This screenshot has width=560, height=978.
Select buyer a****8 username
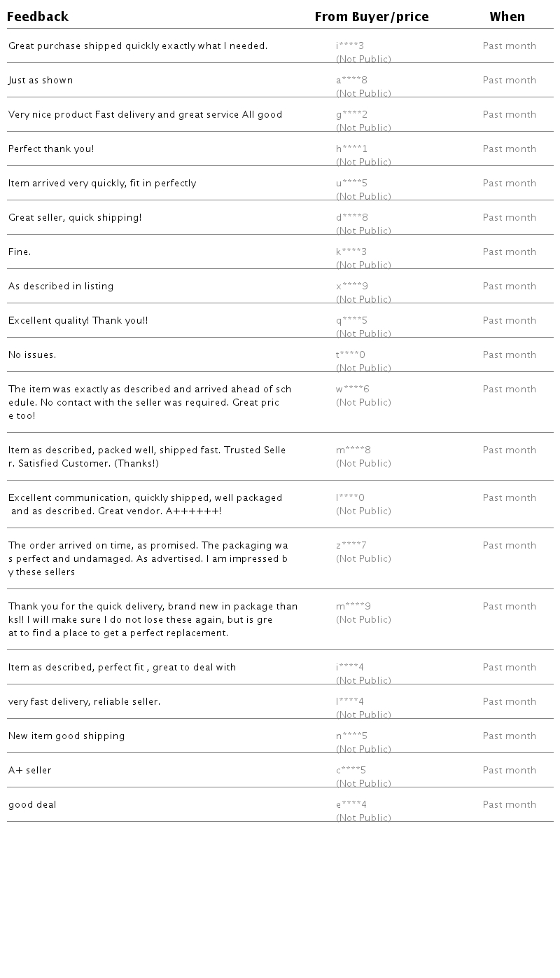point(351,81)
